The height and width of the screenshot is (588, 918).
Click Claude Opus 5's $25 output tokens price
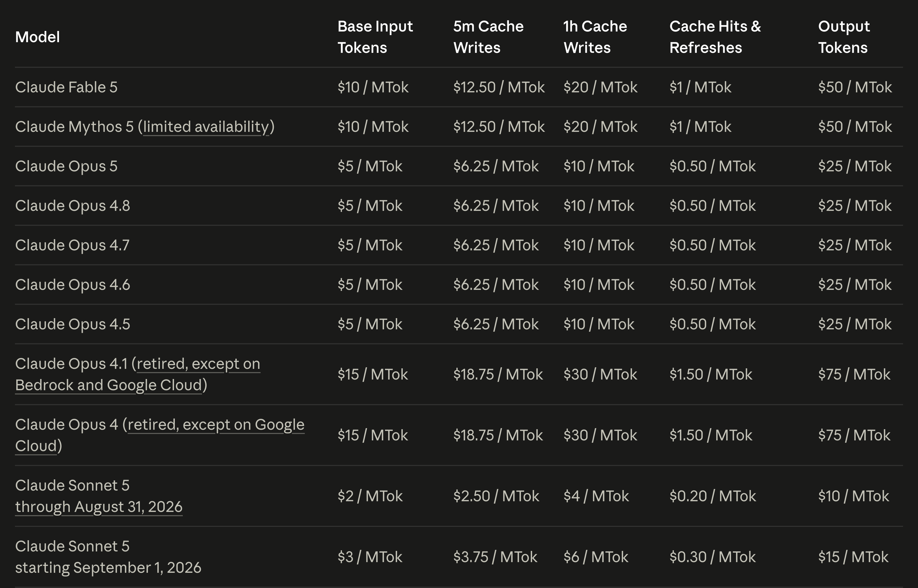(x=855, y=166)
